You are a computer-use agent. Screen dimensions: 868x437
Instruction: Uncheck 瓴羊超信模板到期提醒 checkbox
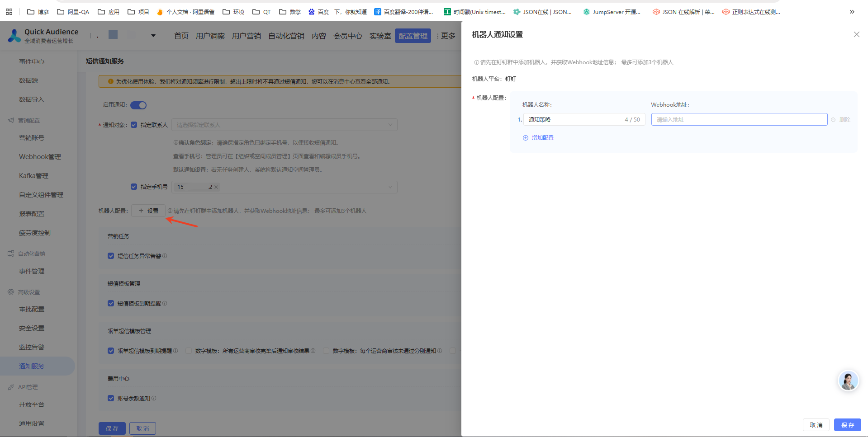click(111, 351)
